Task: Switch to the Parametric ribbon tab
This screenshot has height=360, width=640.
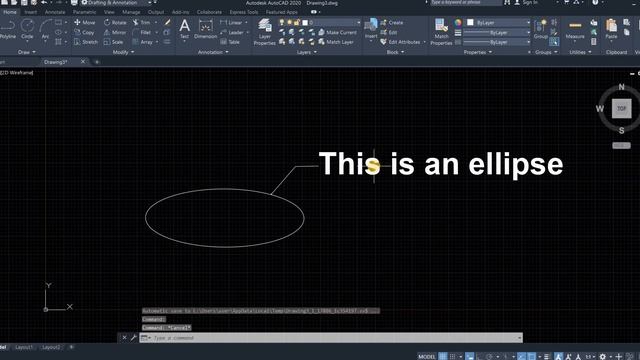Action: [x=84, y=12]
